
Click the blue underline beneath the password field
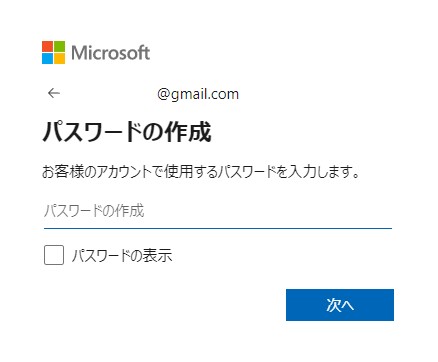click(x=218, y=228)
